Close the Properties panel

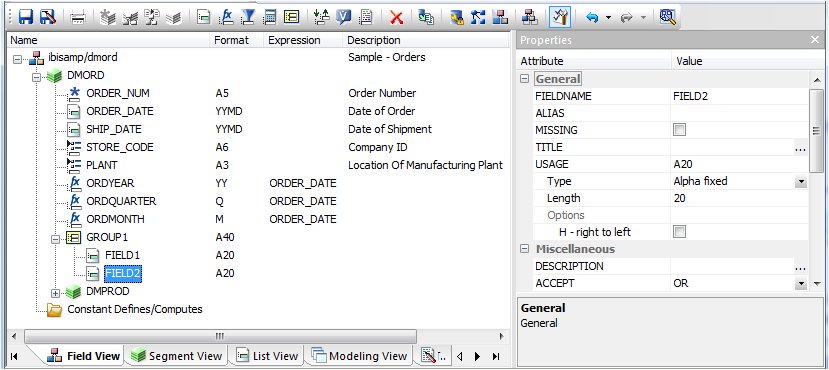click(x=815, y=40)
